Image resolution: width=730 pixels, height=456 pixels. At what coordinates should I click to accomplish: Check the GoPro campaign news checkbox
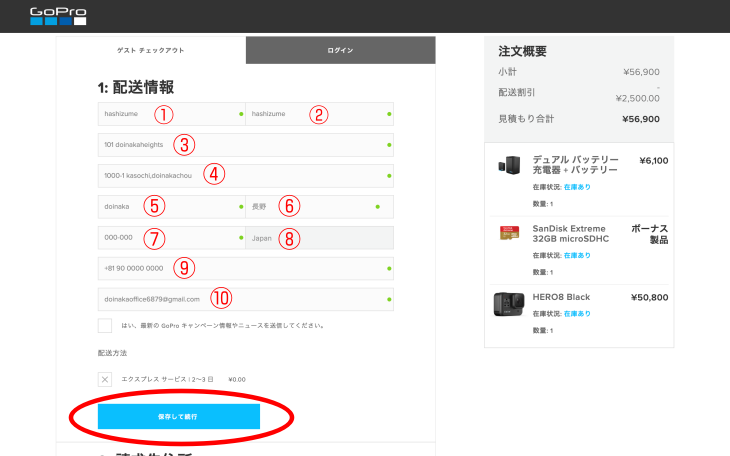pos(105,326)
